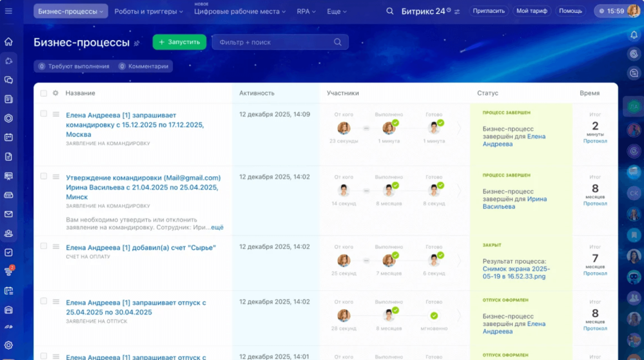Pin the Бизнес-процессы page title
The height and width of the screenshot is (360, 644).
(x=137, y=43)
